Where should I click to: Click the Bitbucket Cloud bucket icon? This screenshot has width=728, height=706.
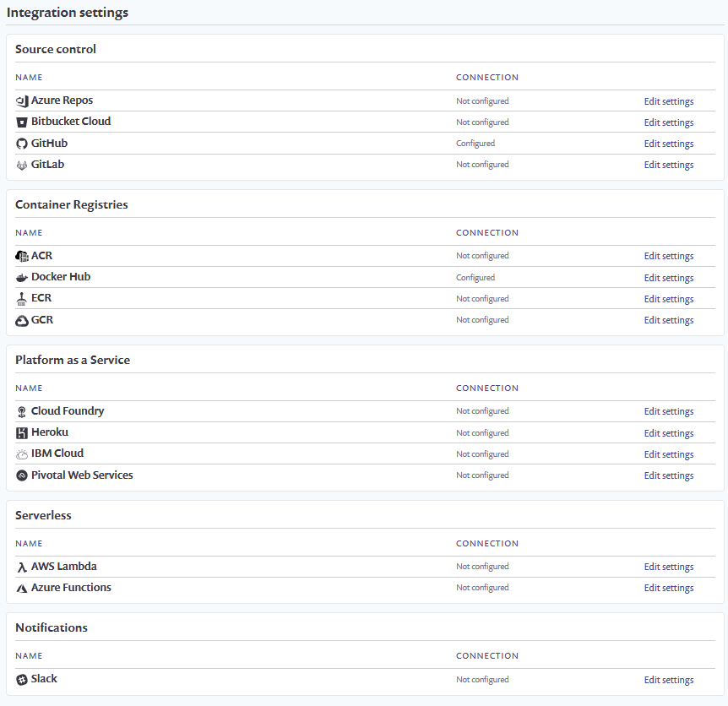point(22,122)
